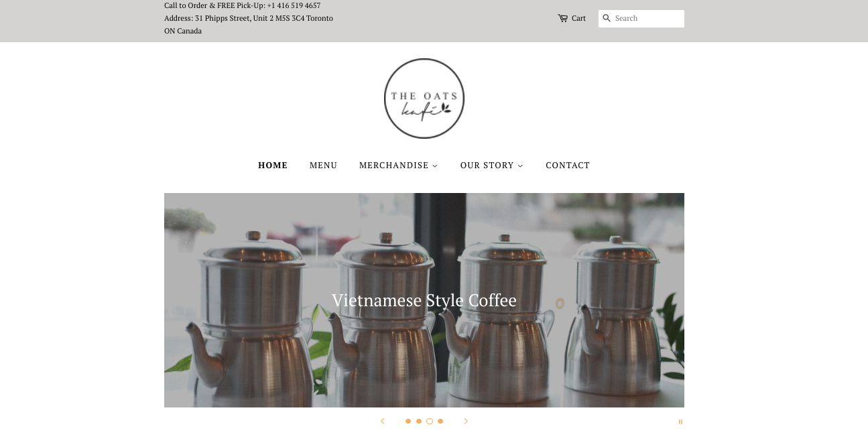The height and width of the screenshot is (447, 868).
Task: Click the search magnifier icon
Action: tap(607, 18)
